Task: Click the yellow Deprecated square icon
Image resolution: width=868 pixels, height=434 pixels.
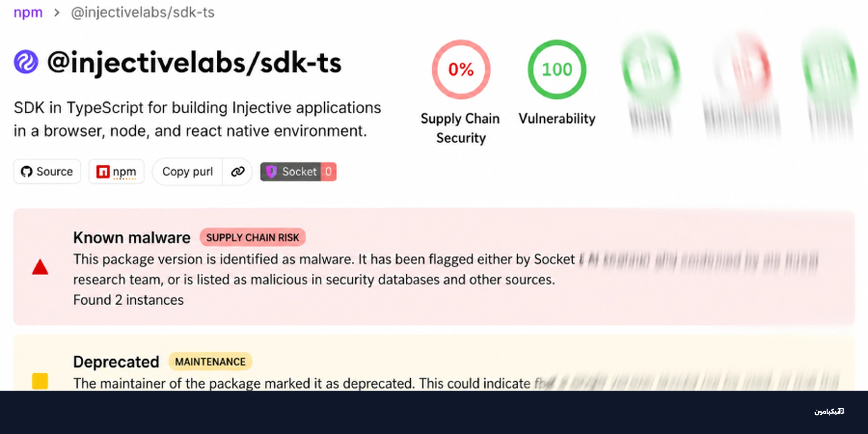Action: tap(40, 381)
